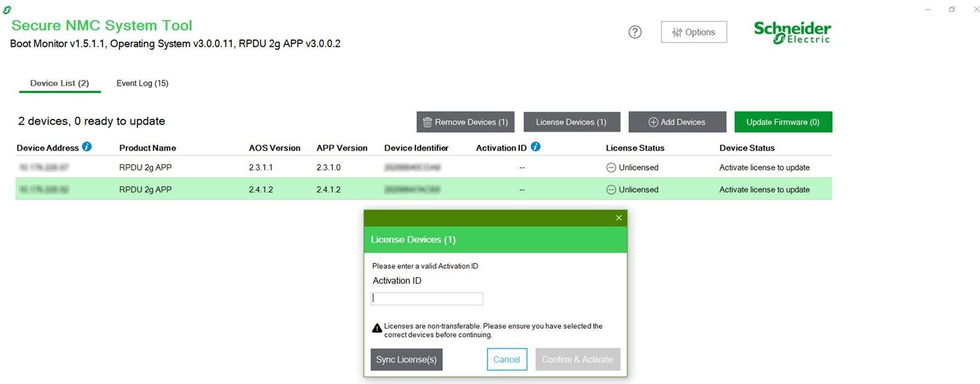Click Unlicensed status icon in first row
The width and height of the screenshot is (980, 384).
pos(611,168)
